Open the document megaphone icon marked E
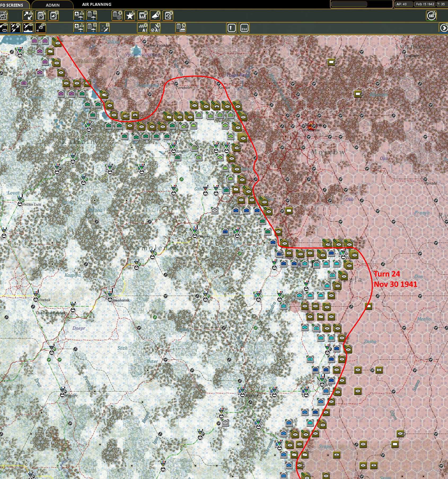The height and width of the screenshot is (479, 448). (54, 16)
